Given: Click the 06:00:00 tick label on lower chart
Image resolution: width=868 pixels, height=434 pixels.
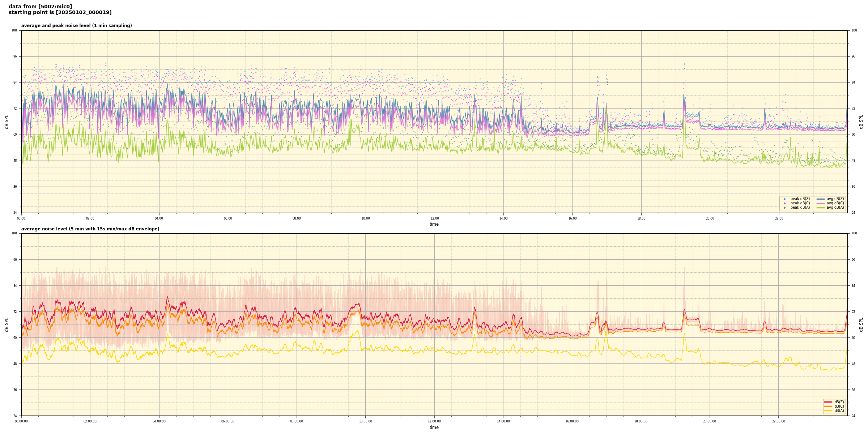Looking at the screenshot, I should tap(228, 421).
